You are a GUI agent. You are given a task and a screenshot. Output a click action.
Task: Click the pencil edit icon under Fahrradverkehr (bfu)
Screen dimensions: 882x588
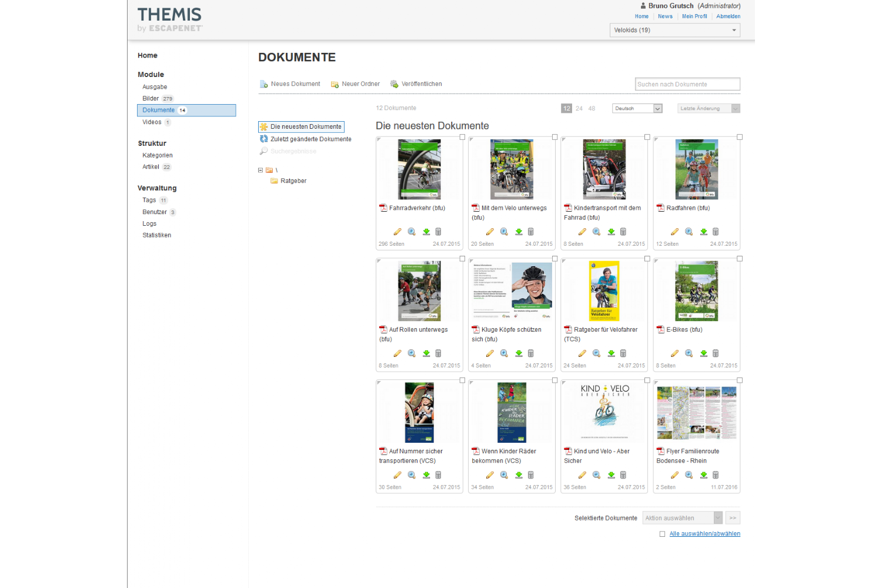coord(397,232)
